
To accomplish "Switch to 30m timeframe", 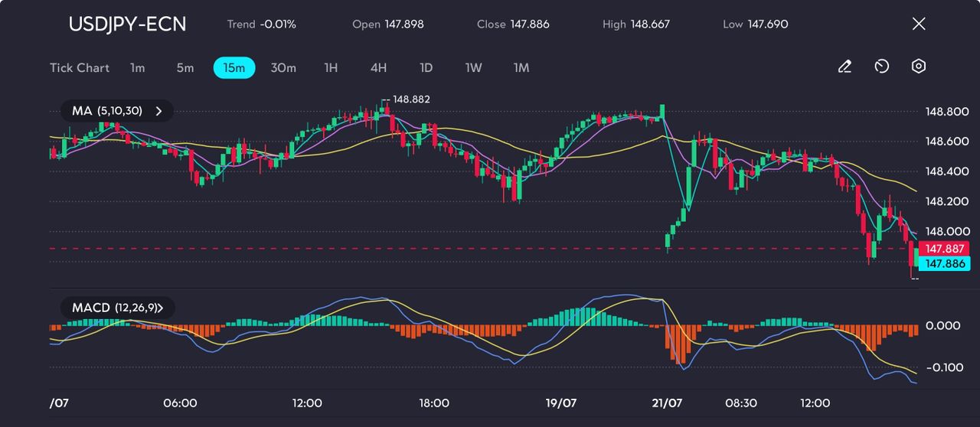I will pos(283,68).
